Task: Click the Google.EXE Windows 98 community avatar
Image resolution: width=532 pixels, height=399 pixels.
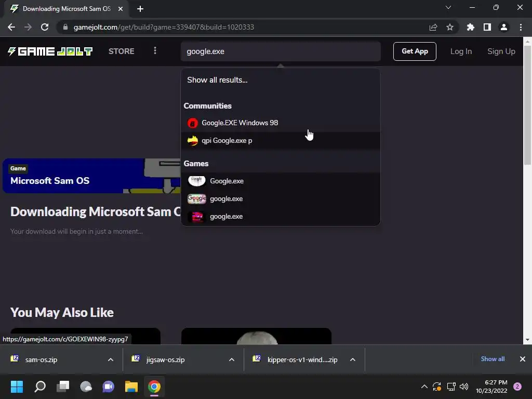Action: coord(193,123)
